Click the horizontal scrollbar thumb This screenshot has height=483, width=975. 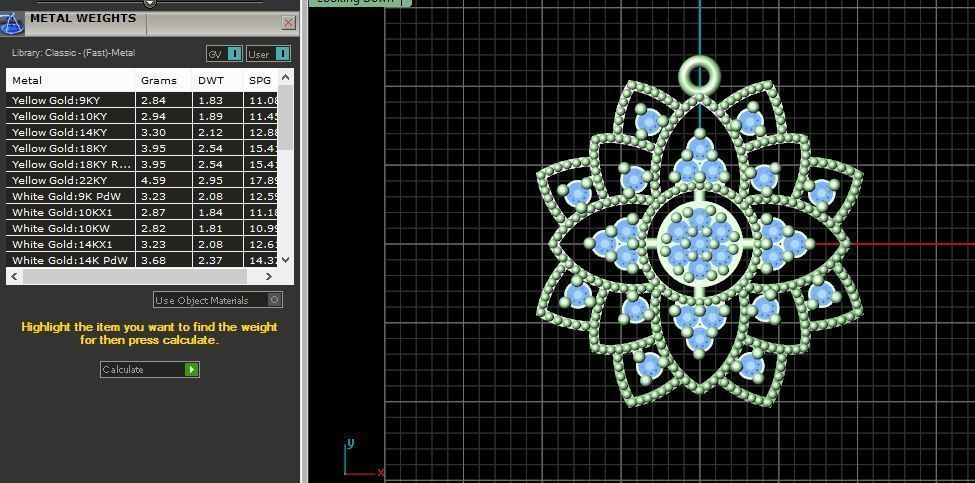coord(135,277)
